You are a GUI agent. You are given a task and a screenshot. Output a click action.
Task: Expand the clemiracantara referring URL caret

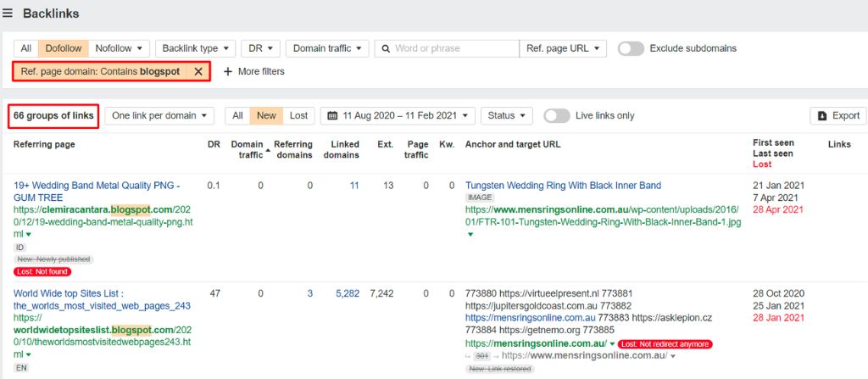click(x=30, y=234)
